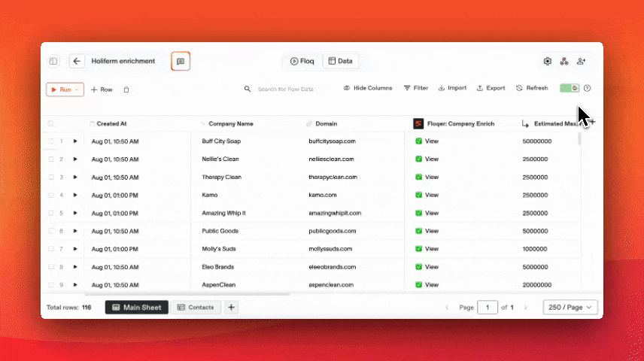Open the help question mark icon

pyautogui.click(x=588, y=88)
